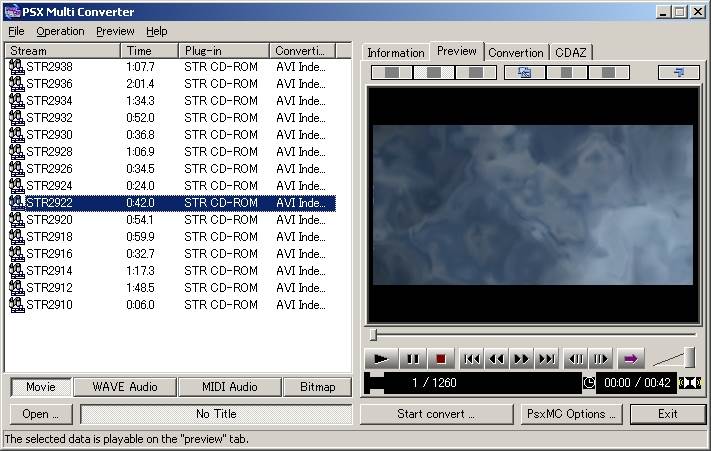Select the highlighted STR2922 stream row
711x451 pixels.
pos(172,203)
